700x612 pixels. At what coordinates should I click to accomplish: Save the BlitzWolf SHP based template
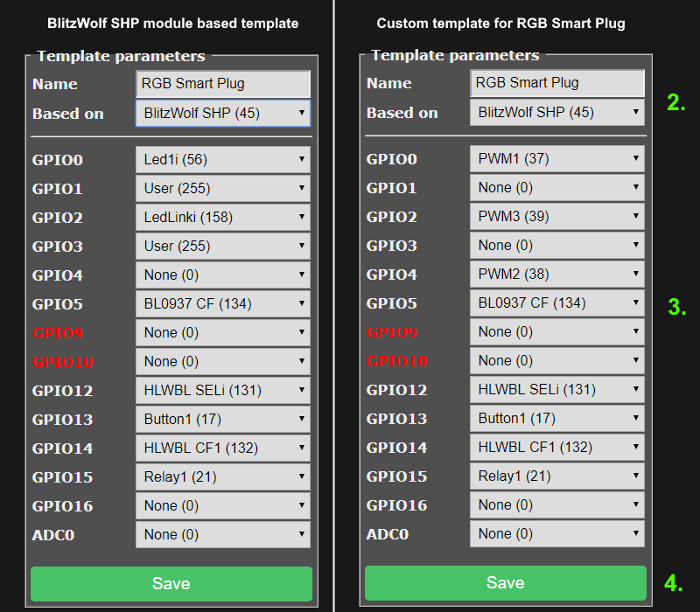pyautogui.click(x=171, y=583)
